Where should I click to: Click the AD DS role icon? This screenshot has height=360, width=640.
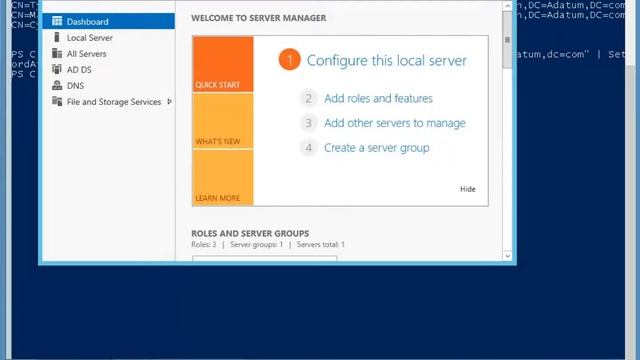57,69
